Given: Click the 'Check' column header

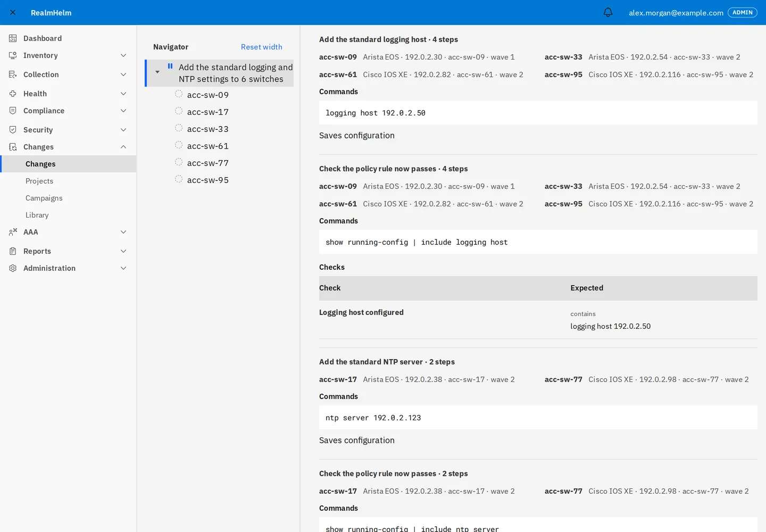Looking at the screenshot, I should pyautogui.click(x=330, y=288).
